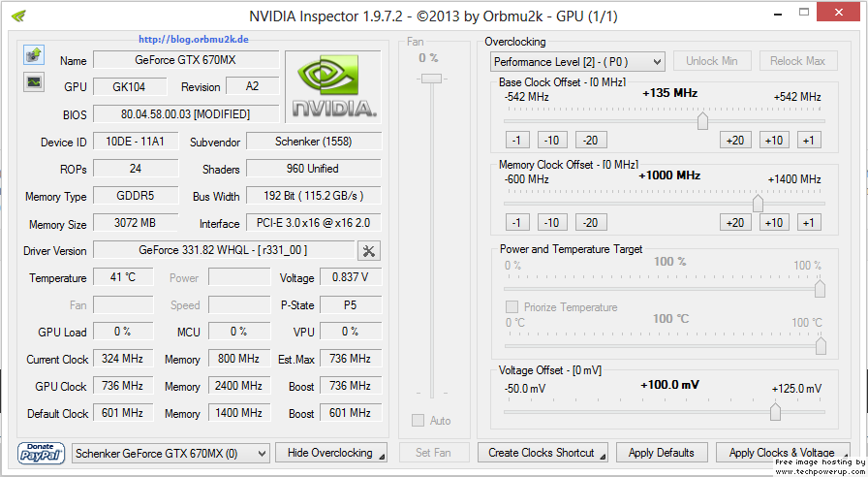Click the Base Clock Offset slider handle
868x477 pixels.
(x=702, y=120)
